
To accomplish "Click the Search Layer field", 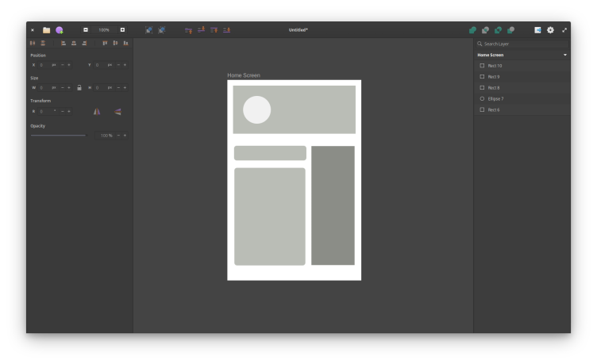I will tap(524, 44).
